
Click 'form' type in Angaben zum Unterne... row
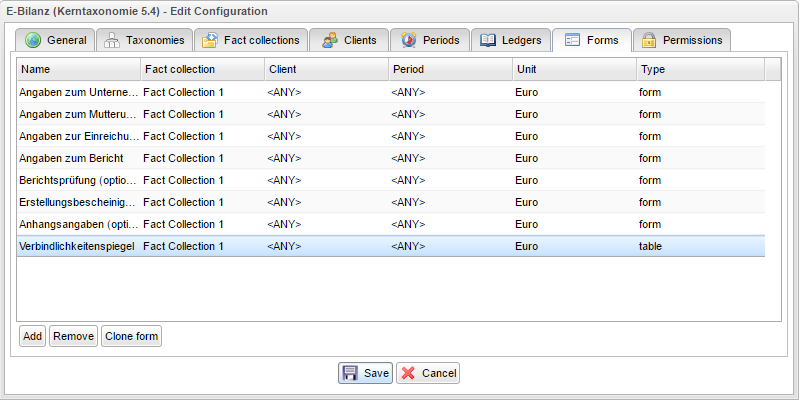[650, 92]
